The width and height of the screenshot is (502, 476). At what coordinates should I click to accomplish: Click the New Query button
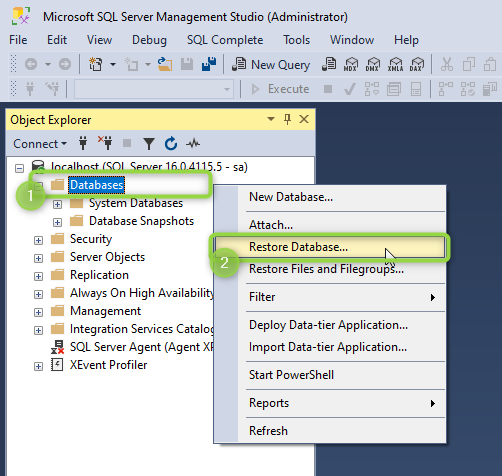click(x=271, y=64)
